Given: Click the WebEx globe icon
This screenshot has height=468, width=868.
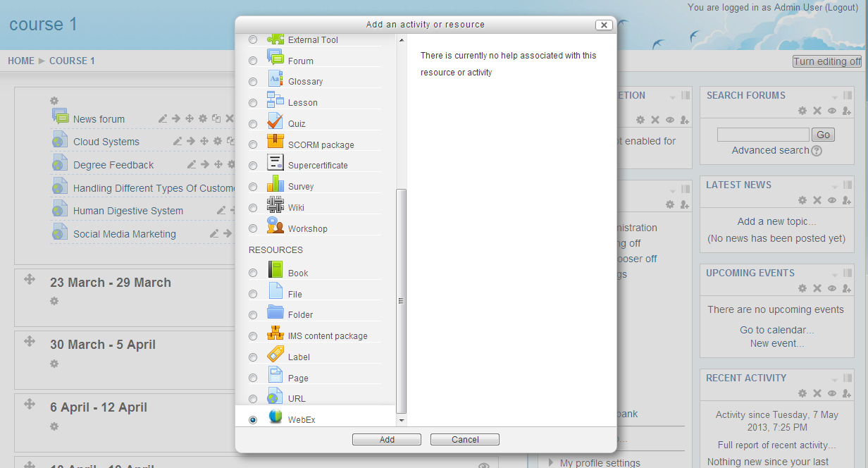Looking at the screenshot, I should tap(275, 417).
